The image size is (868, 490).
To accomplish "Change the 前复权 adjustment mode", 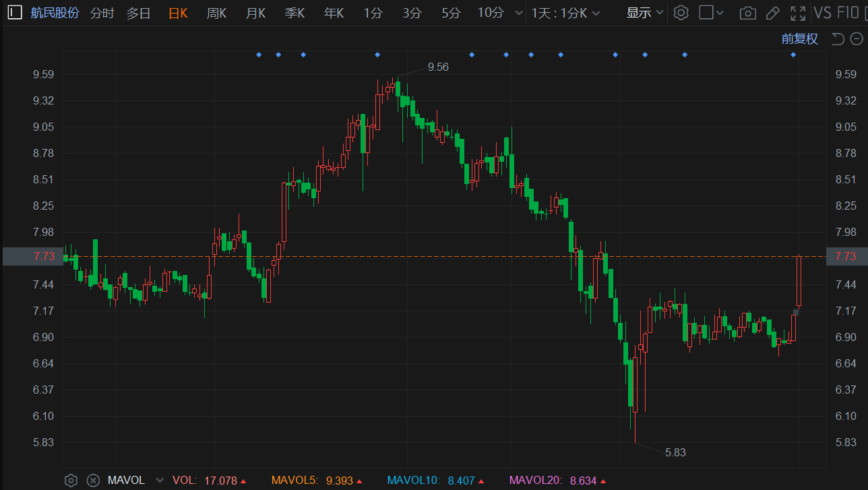I will [800, 38].
